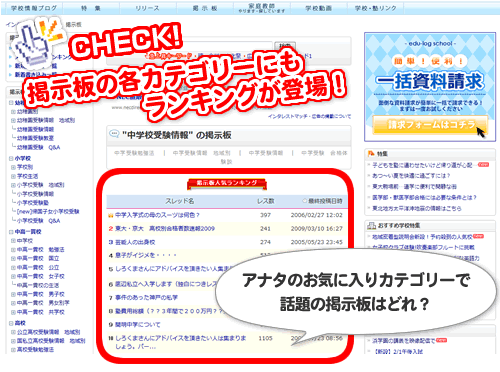Screen dimensions: 500x372
Task: Expand the 小学校受験 地域別 tree node
Action: 13,185
